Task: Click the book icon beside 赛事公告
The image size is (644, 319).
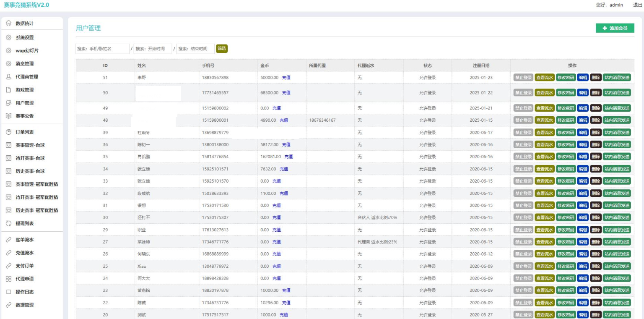Action: [x=8, y=116]
